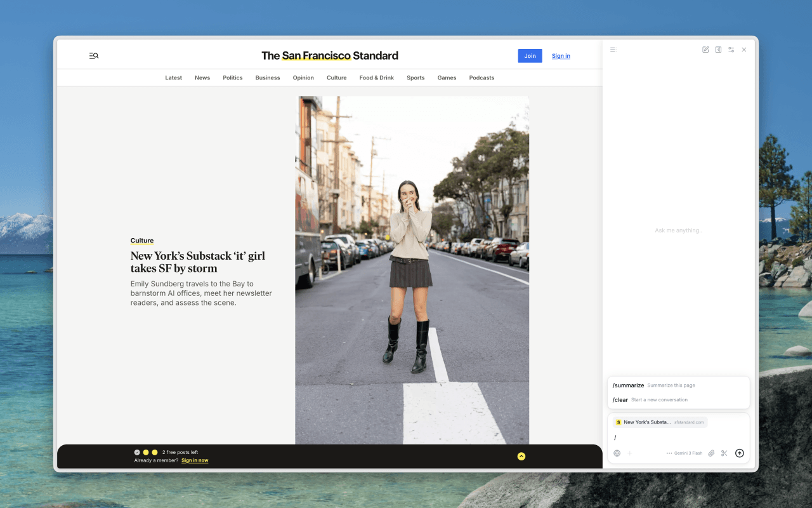
Task: Click the Sign in link in header
Action: [561, 56]
